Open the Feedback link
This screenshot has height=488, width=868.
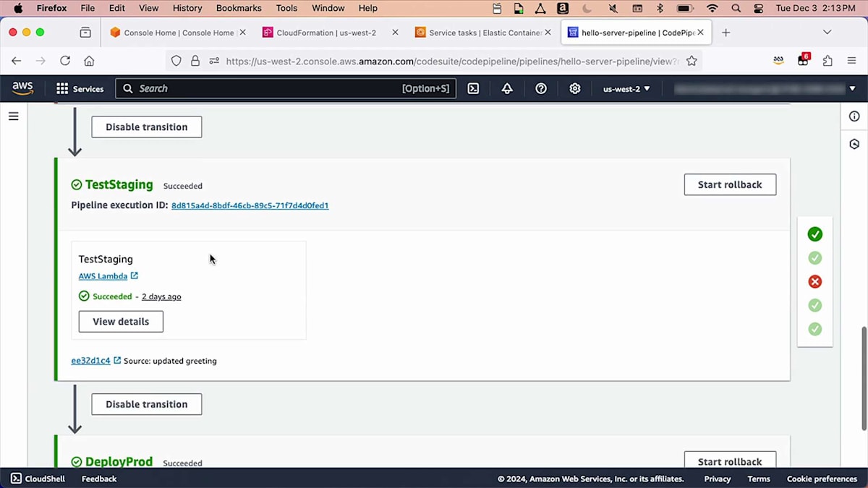[x=99, y=479]
